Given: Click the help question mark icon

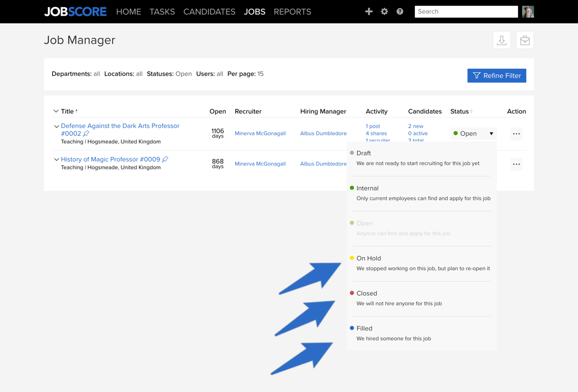Looking at the screenshot, I should (399, 11).
